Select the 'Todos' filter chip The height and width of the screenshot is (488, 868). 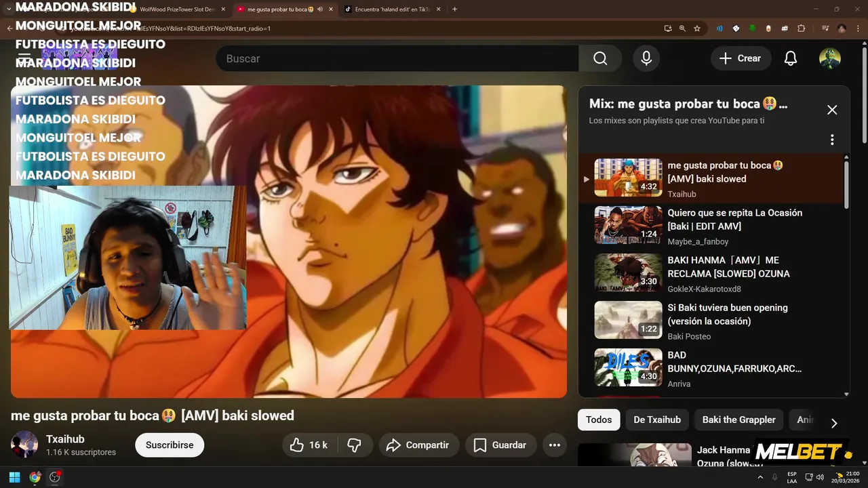[599, 420]
